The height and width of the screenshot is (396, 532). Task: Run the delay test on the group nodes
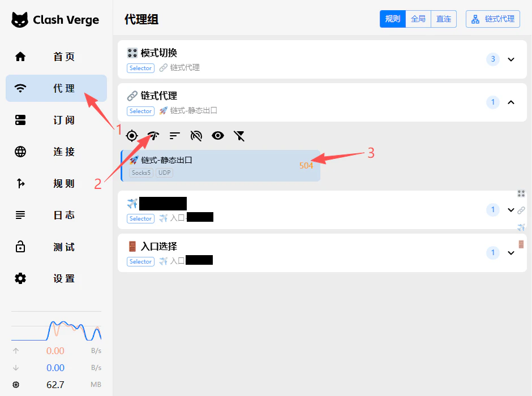click(x=153, y=136)
